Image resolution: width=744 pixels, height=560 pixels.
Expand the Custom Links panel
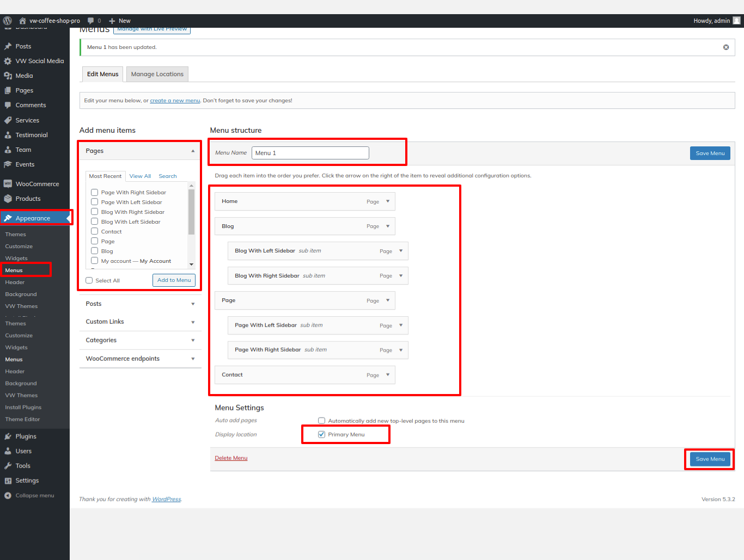click(193, 322)
